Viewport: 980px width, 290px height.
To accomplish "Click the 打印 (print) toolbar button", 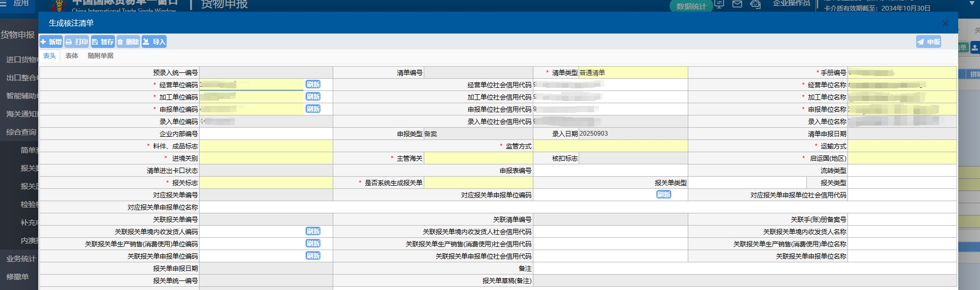I will point(77,42).
